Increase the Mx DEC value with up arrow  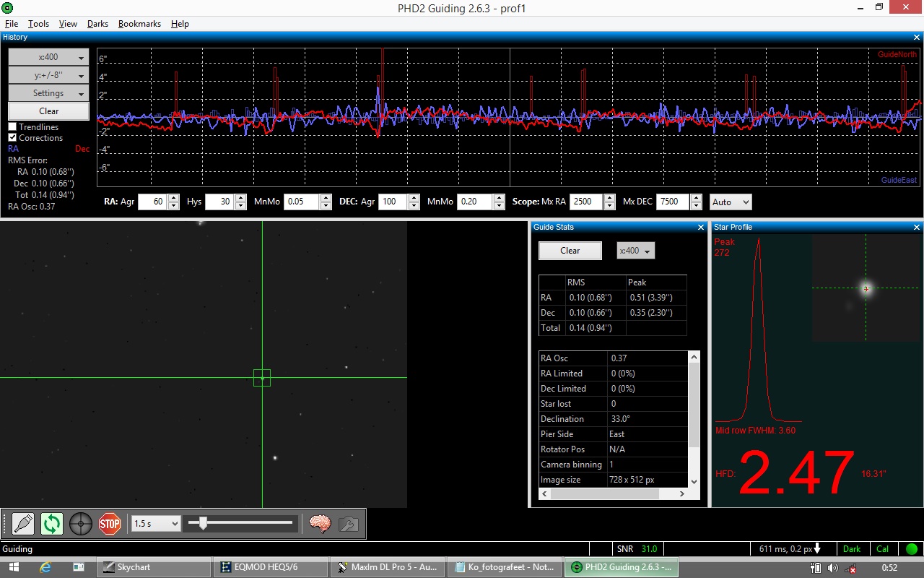[x=695, y=199]
